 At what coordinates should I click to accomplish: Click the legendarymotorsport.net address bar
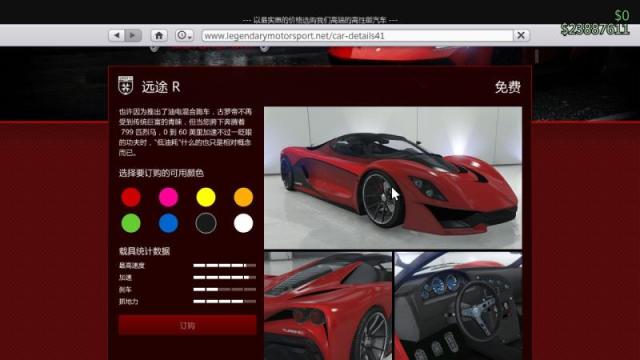click(x=357, y=36)
